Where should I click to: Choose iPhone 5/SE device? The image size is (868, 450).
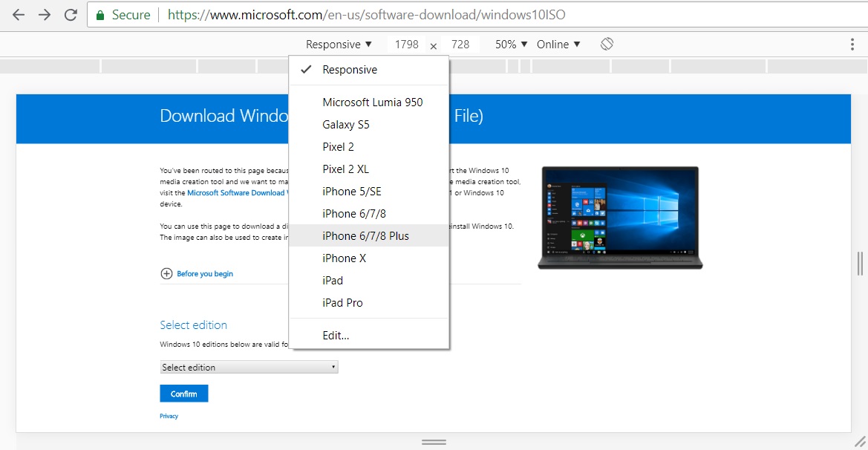369,192
